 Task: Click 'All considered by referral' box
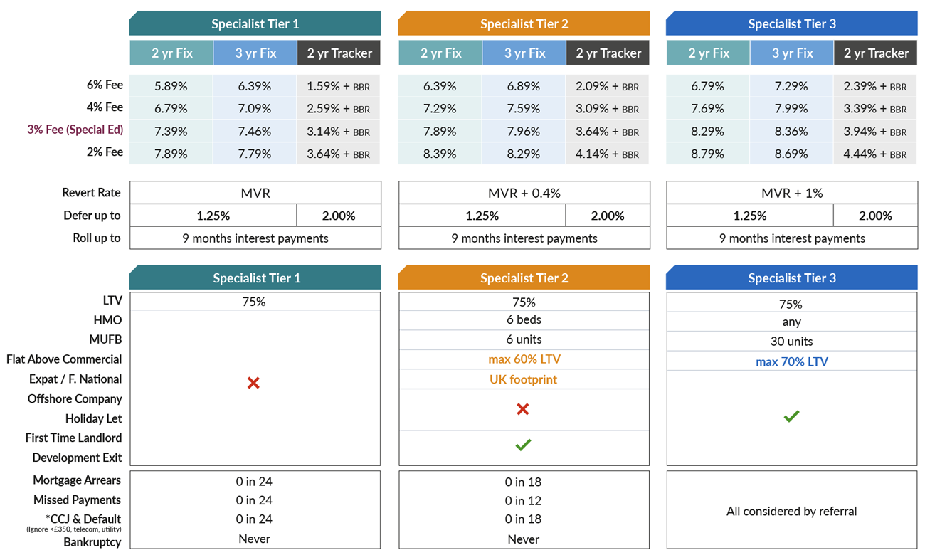791,511
